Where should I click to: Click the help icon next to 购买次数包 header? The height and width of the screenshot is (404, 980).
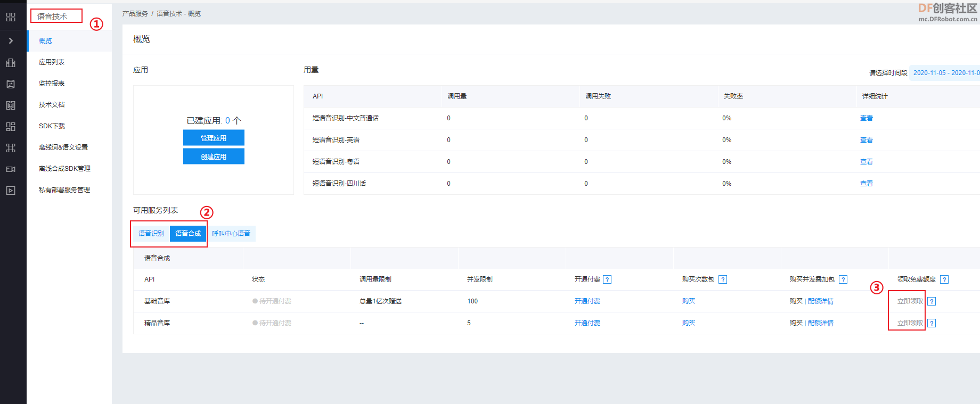pyautogui.click(x=723, y=279)
